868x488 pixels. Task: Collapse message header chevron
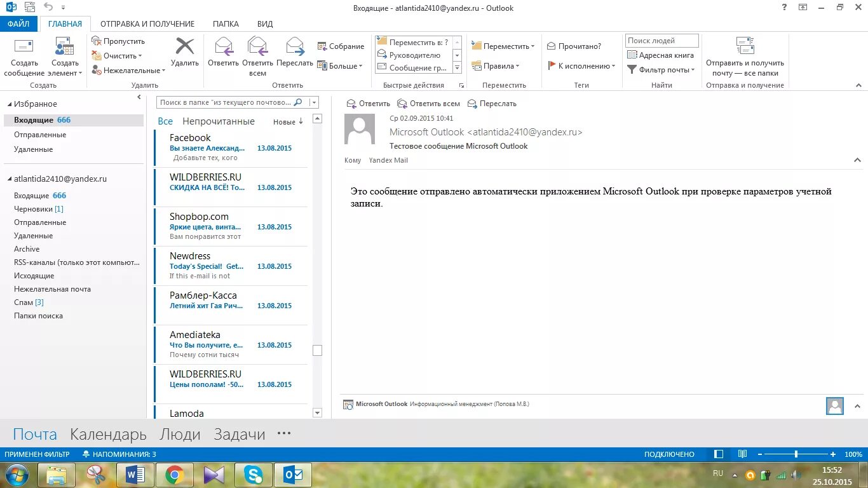click(857, 161)
